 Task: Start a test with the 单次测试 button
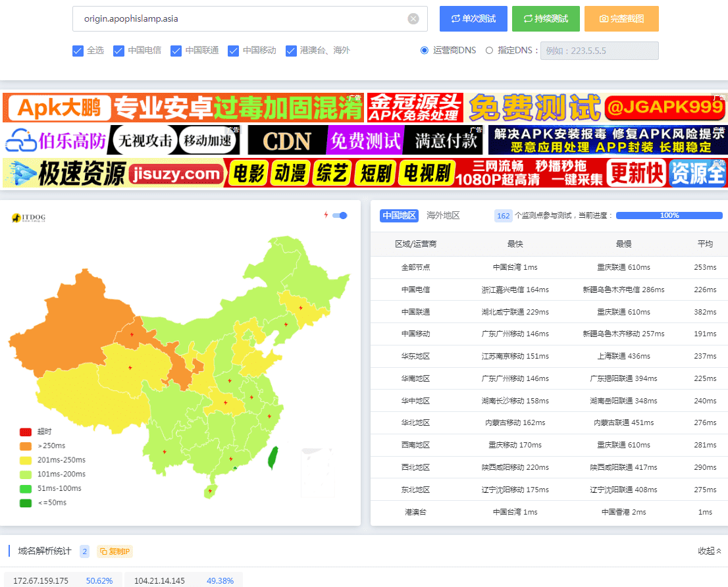[473, 18]
